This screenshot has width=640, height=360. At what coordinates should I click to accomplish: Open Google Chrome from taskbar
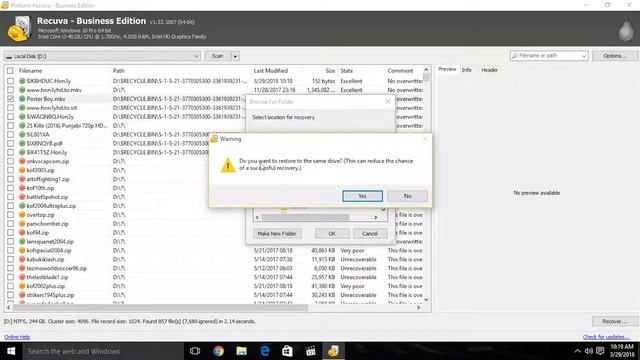[x=218, y=351]
